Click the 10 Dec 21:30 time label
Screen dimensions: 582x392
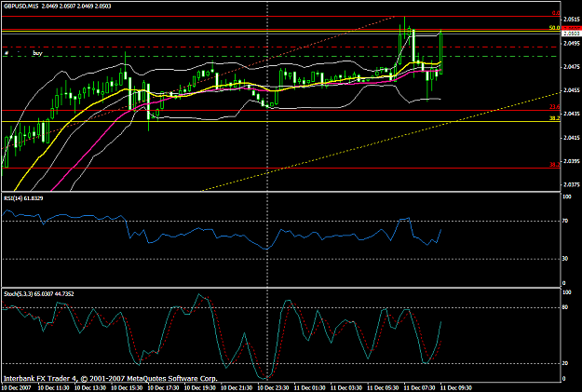point(237,388)
